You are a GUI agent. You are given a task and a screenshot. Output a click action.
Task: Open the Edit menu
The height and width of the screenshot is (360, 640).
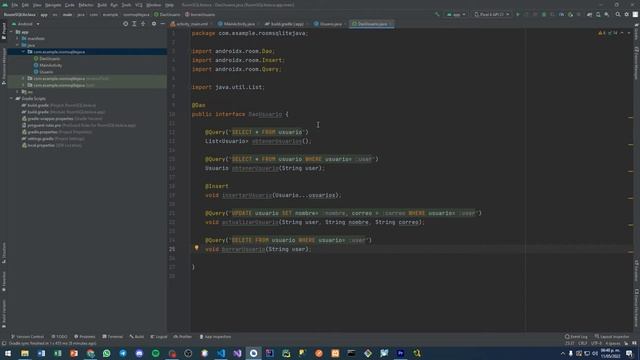[25, 5]
